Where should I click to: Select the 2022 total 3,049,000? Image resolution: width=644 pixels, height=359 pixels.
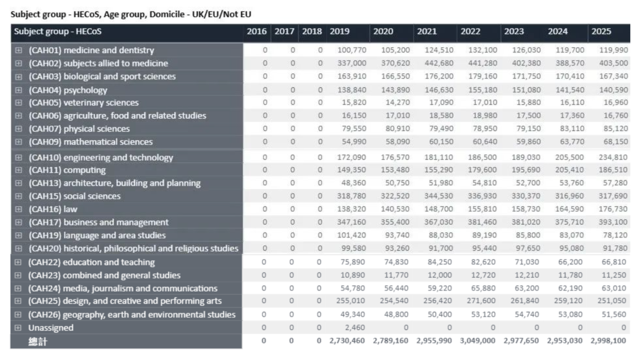click(x=478, y=341)
